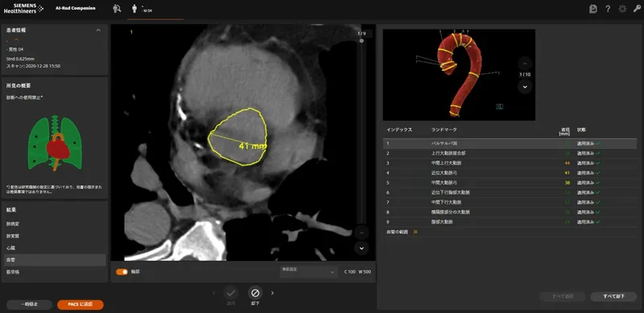
Task: Toggle the 輪郭 contour switch
Action: tap(122, 272)
